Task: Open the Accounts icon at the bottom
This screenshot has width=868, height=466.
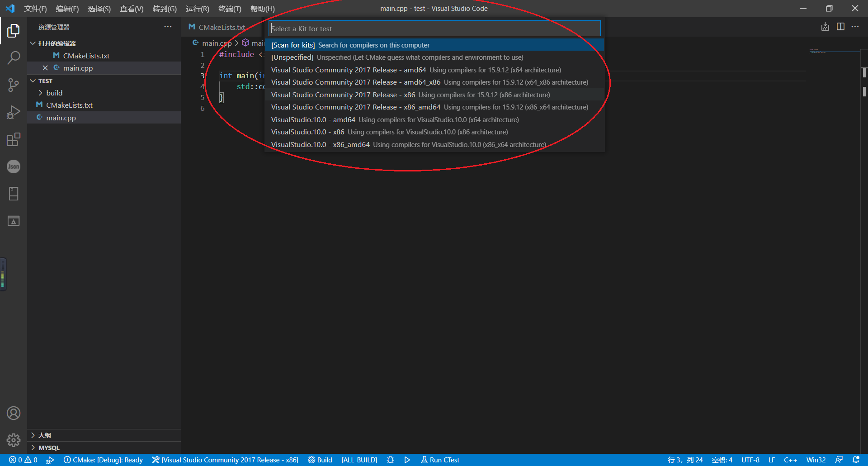Action: click(14, 413)
